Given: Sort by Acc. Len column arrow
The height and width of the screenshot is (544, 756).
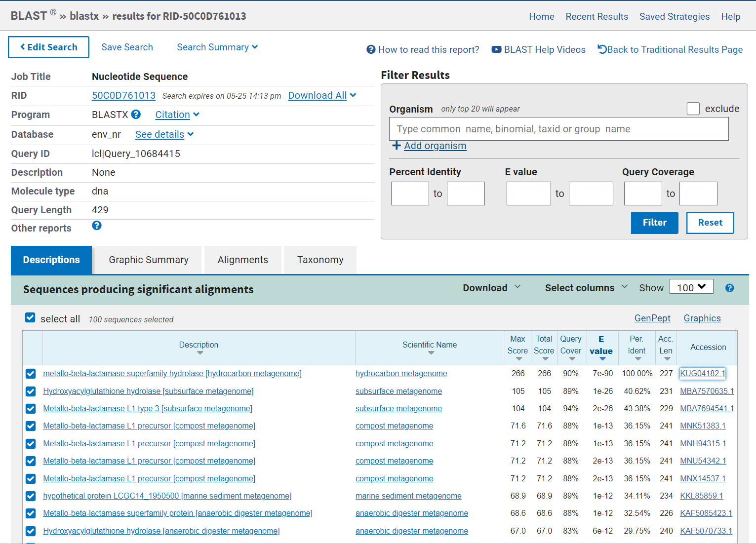Looking at the screenshot, I should coord(667,359).
